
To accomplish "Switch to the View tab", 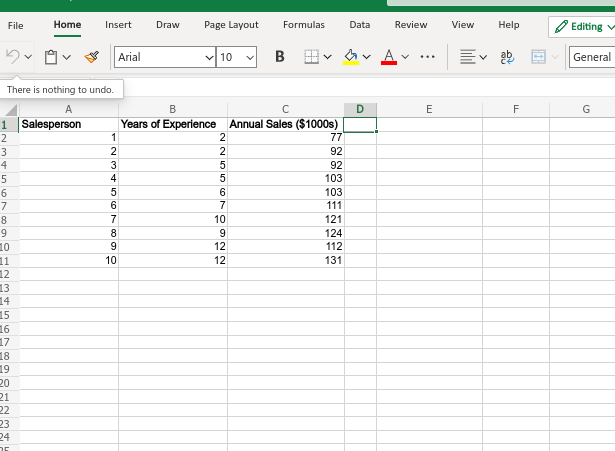I will tap(463, 25).
